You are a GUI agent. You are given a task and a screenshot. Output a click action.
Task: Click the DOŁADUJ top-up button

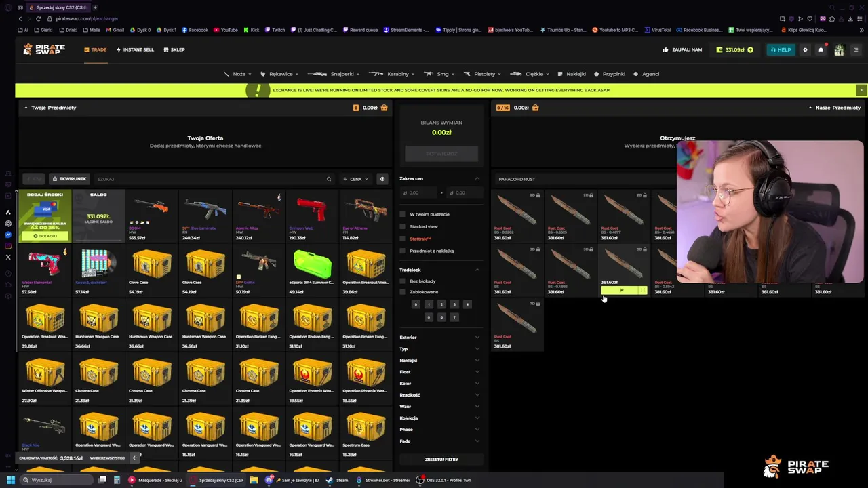pyautogui.click(x=45, y=236)
